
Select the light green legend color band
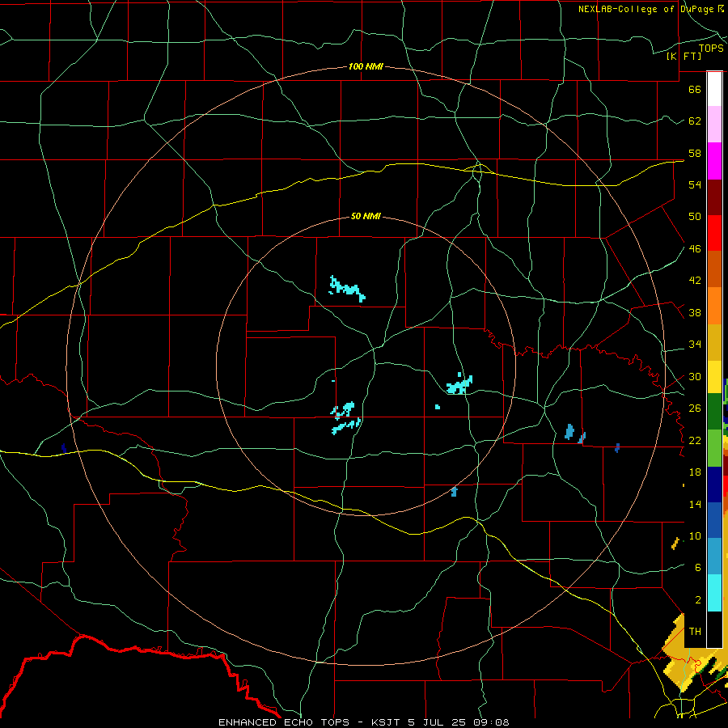tap(714, 448)
